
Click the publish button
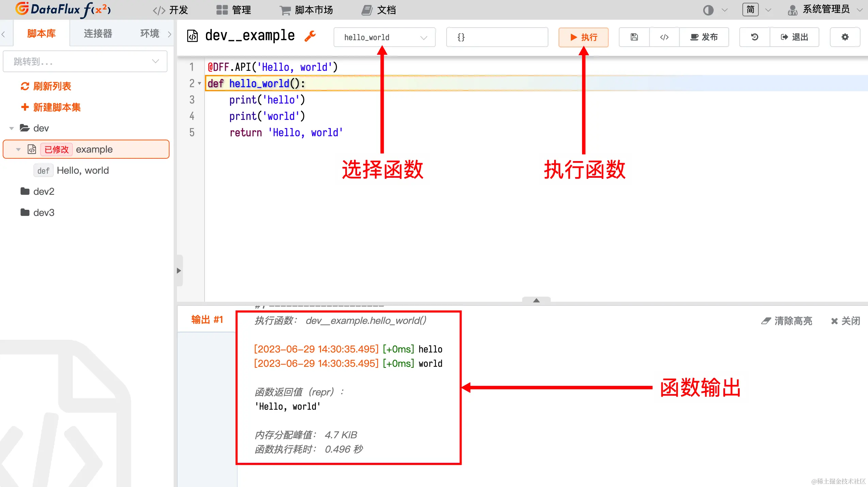(x=704, y=37)
